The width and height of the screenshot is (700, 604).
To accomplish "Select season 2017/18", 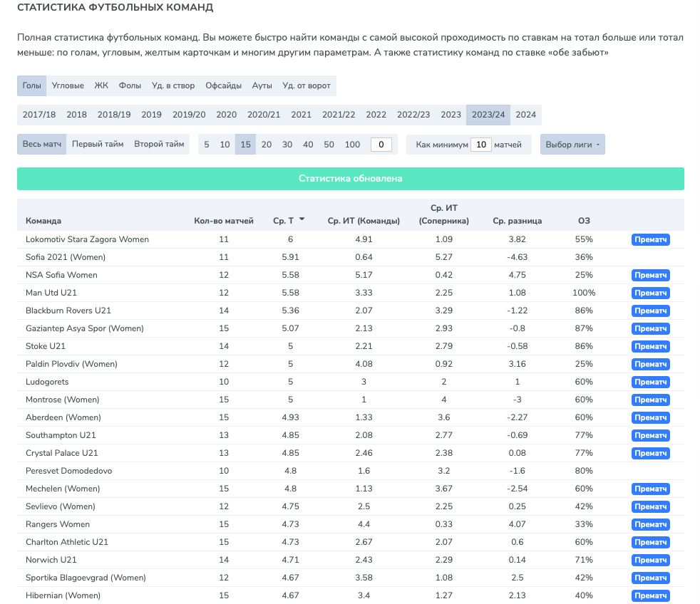I will pyautogui.click(x=39, y=115).
